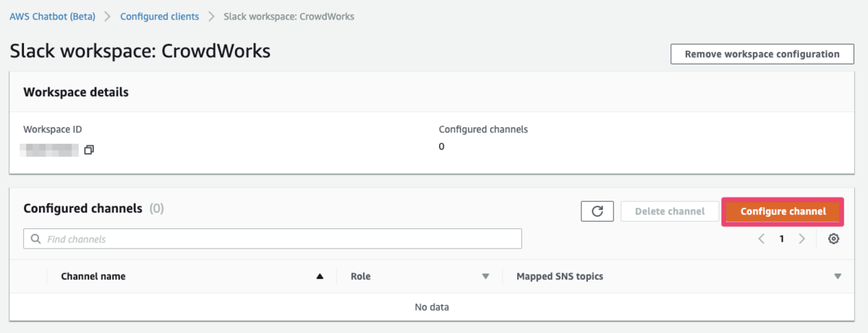The width and height of the screenshot is (868, 333).
Task: Copy the Workspace ID using copy icon
Action: tap(89, 150)
